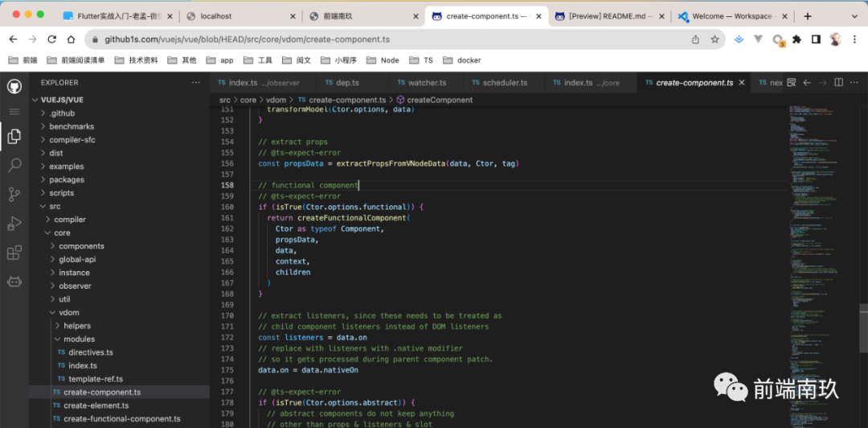The image size is (868, 428).
Task: Open the browser profile avatar
Action: tap(835, 39)
